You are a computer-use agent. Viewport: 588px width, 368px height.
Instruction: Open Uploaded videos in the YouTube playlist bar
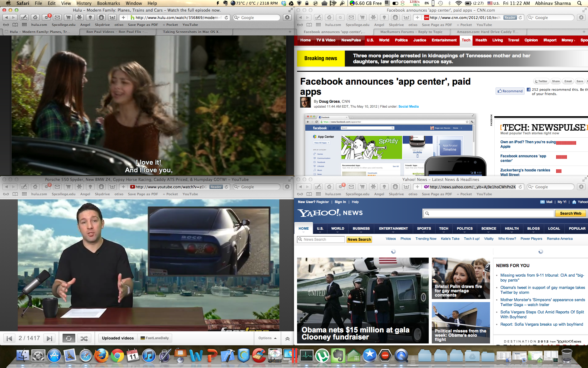click(x=118, y=338)
